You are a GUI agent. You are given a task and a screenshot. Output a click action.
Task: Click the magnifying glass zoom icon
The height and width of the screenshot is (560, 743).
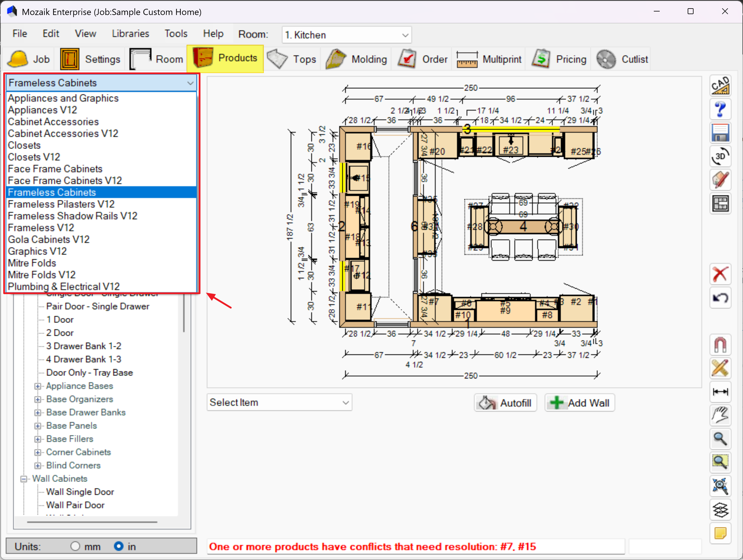pos(720,439)
